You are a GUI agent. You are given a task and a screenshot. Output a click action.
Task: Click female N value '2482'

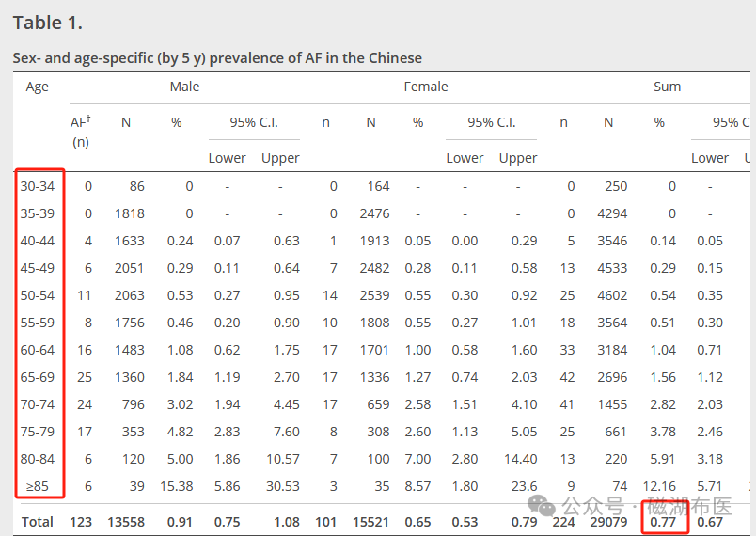point(374,268)
